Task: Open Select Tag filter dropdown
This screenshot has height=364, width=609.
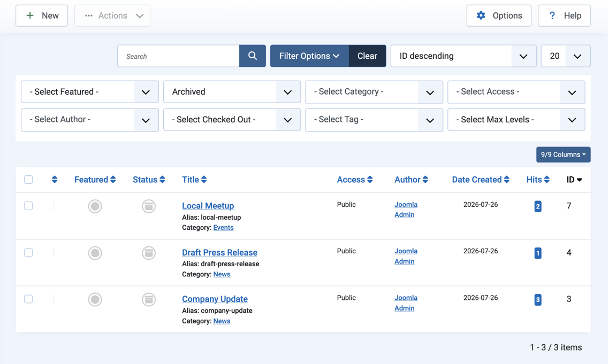Action: (374, 120)
